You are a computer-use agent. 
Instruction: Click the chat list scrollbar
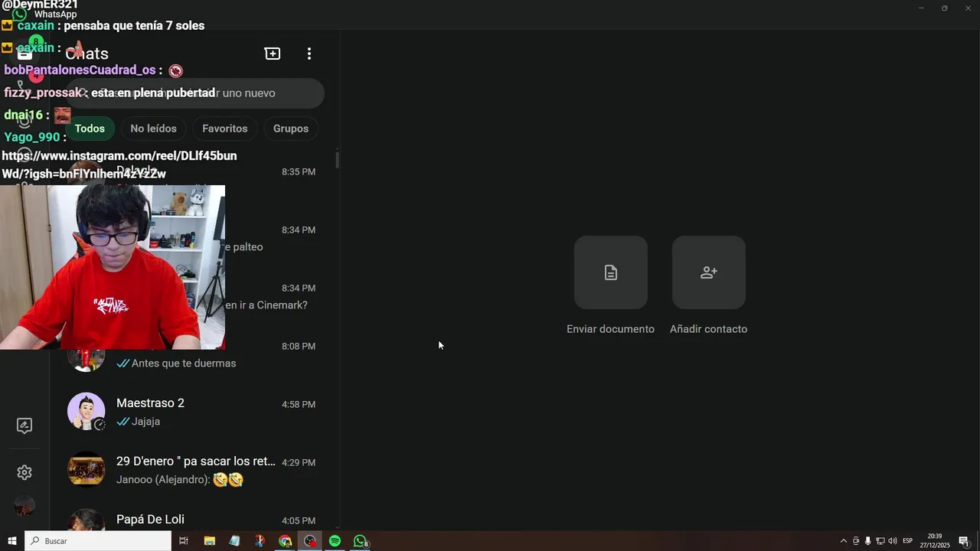(x=337, y=160)
